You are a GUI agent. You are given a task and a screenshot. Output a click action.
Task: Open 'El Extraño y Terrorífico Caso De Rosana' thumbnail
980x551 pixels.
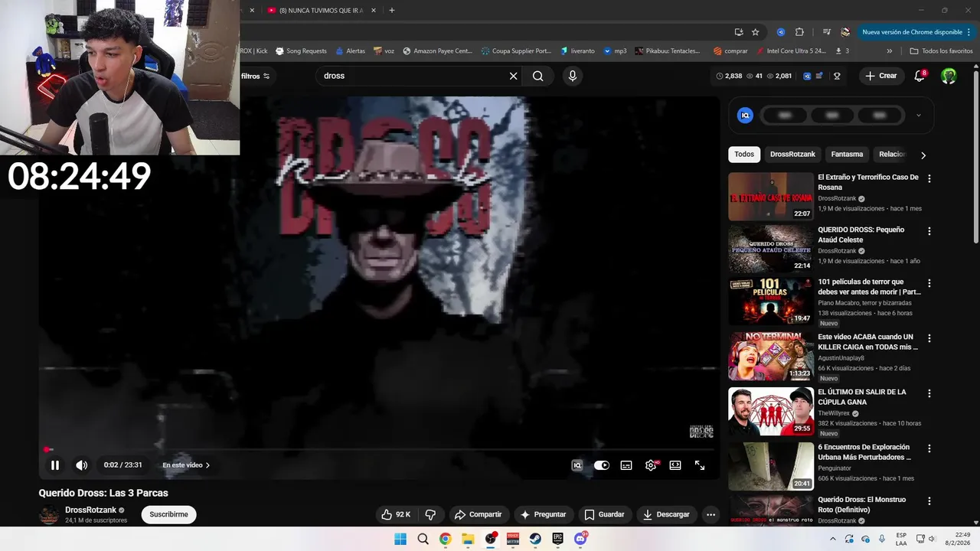[x=771, y=196]
